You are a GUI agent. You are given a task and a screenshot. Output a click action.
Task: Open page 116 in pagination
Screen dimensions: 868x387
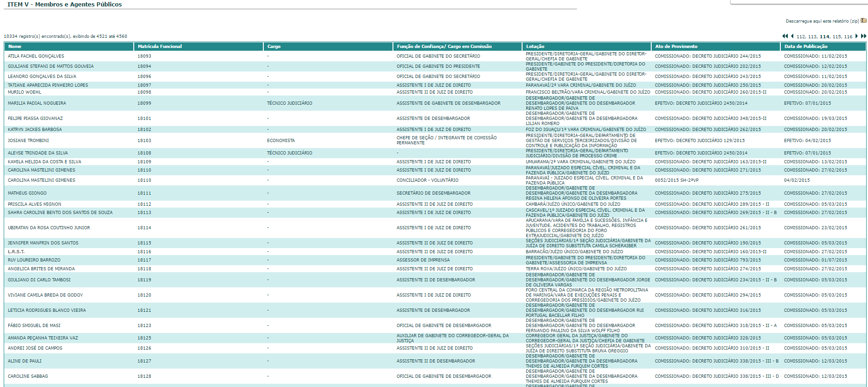click(x=848, y=37)
